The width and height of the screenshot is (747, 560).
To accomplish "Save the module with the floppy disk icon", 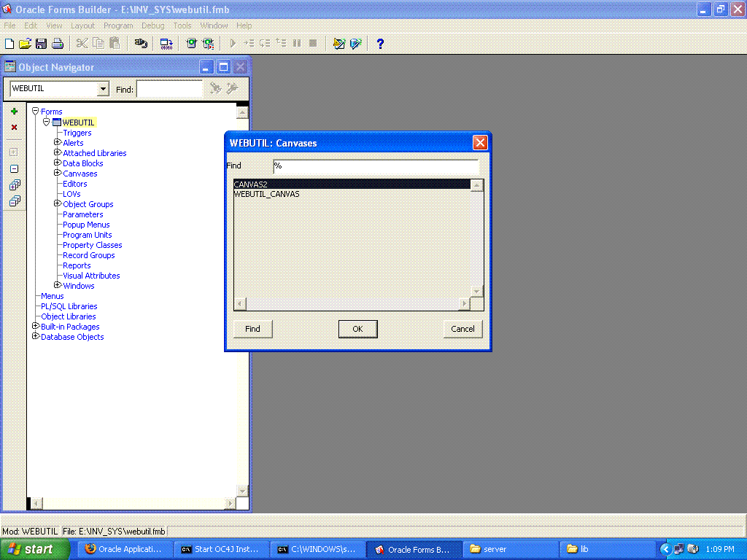I will pyautogui.click(x=41, y=44).
